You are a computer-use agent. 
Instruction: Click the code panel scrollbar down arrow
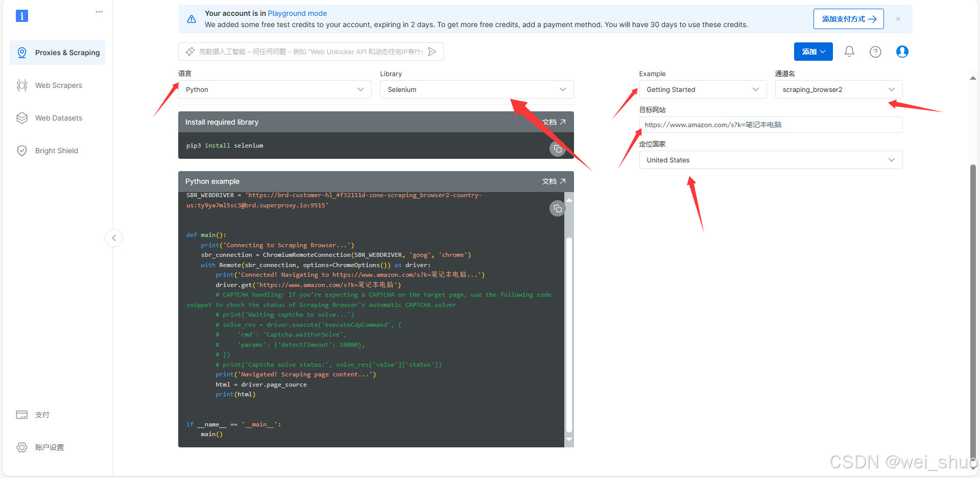point(569,439)
